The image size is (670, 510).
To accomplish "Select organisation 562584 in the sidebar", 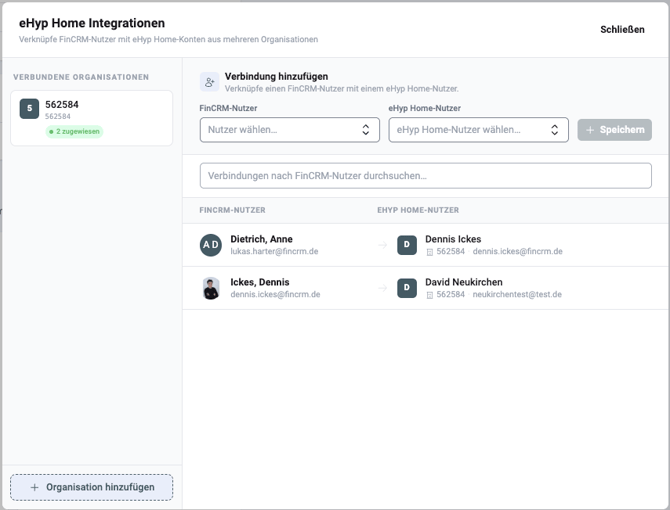I will [91, 118].
